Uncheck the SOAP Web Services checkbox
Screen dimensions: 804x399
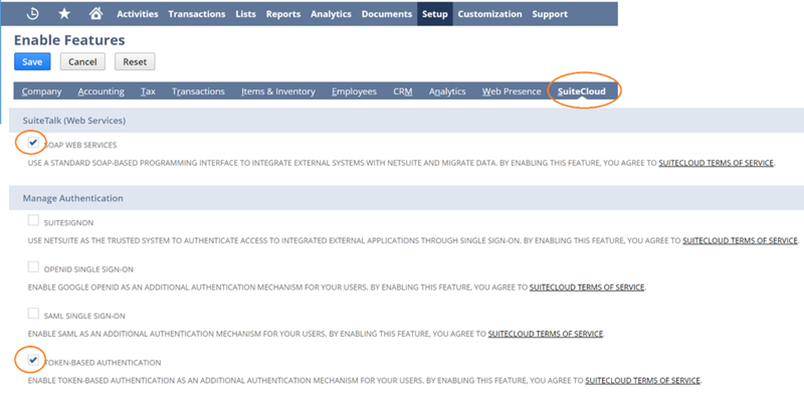click(33, 143)
